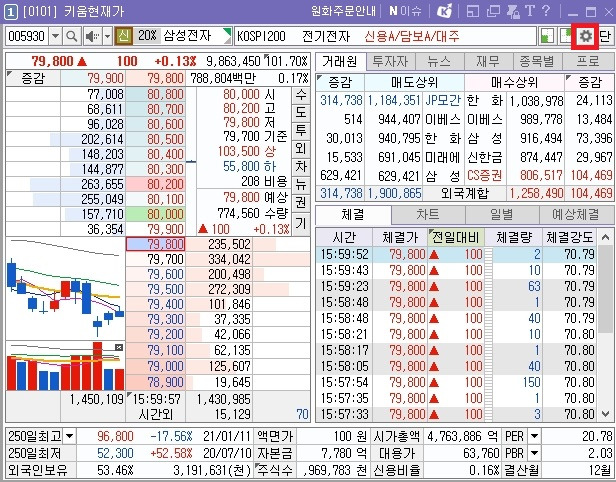Click the Kiwoom K logo icon
616x482 pixels.
click(444, 11)
